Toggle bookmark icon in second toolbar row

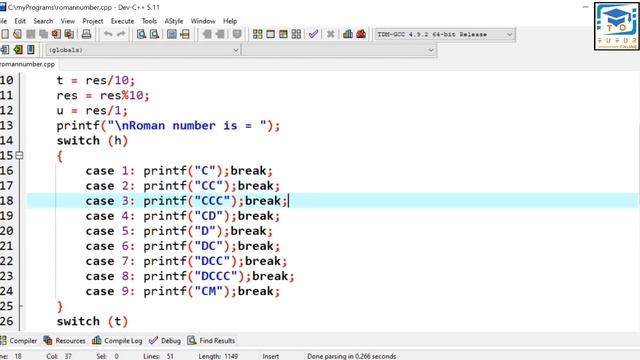click(18, 50)
